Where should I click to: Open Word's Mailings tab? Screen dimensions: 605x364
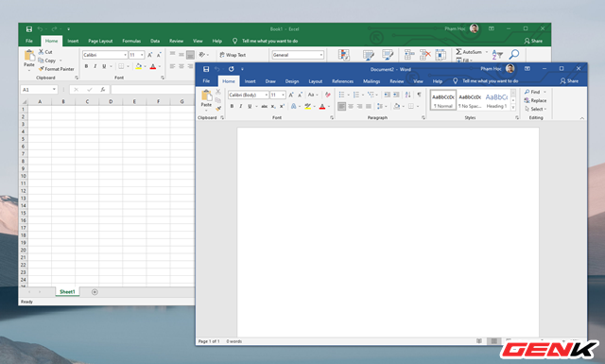(x=372, y=81)
